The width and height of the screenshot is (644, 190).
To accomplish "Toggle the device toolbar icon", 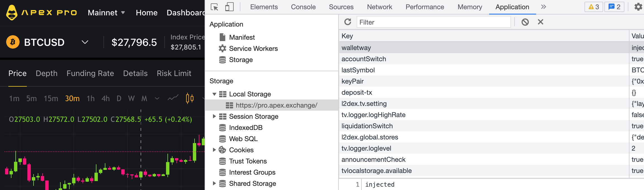I will click(229, 7).
